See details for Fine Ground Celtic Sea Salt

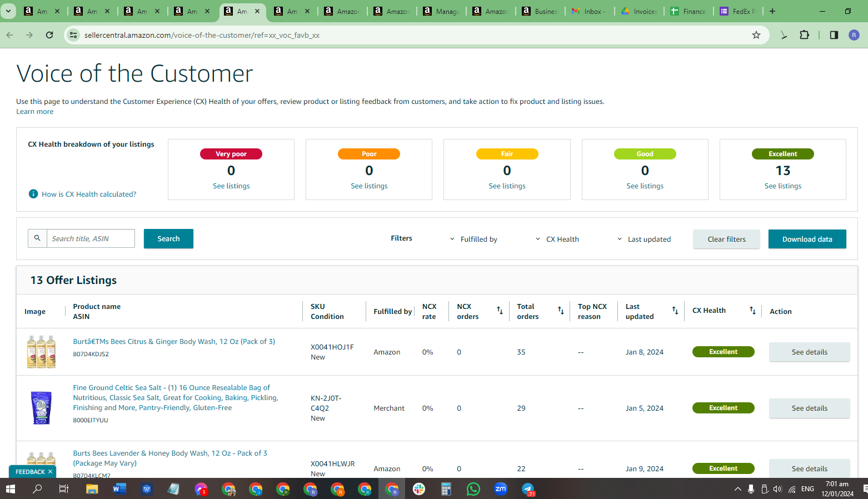(809, 408)
